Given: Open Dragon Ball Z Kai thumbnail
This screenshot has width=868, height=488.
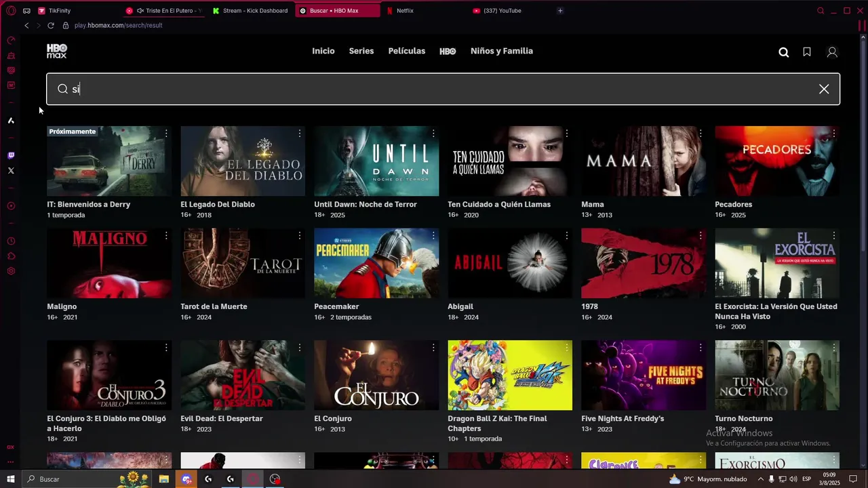Looking at the screenshot, I should [x=510, y=375].
